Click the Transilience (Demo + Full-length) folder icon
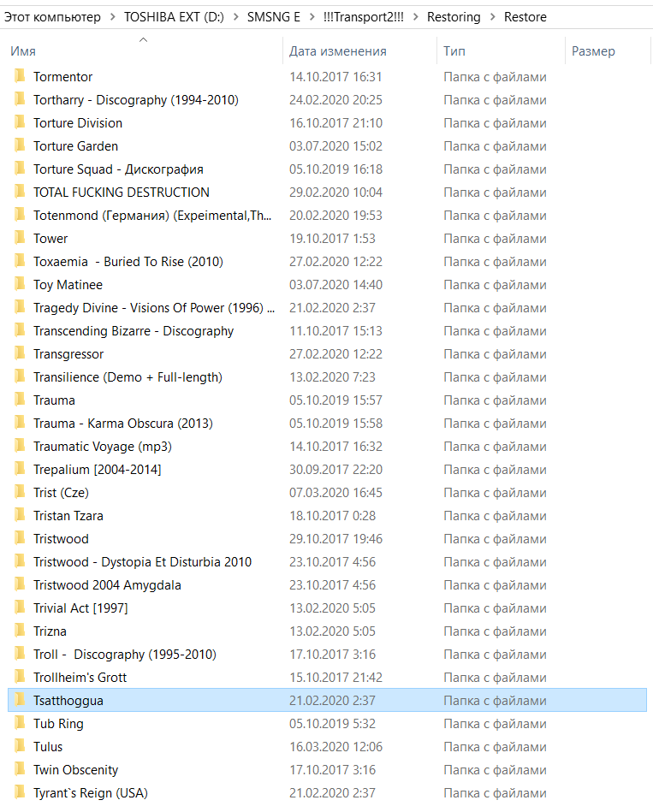 coord(20,376)
